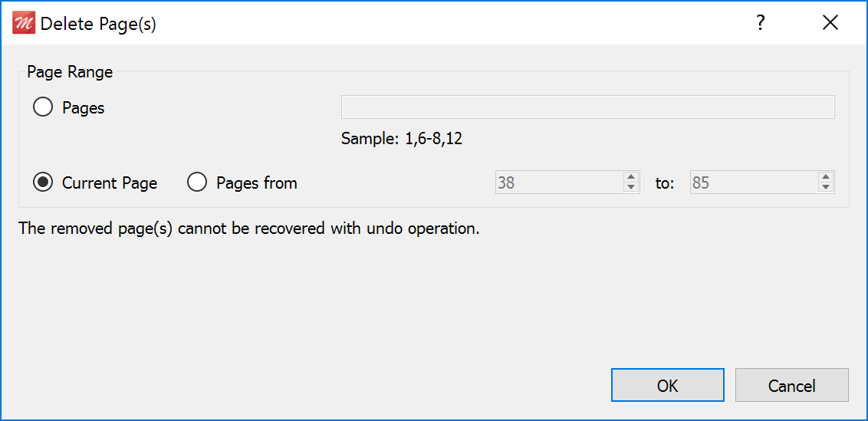Screen dimensions: 868x421
Task: Click the red M application icon
Action: [24, 24]
